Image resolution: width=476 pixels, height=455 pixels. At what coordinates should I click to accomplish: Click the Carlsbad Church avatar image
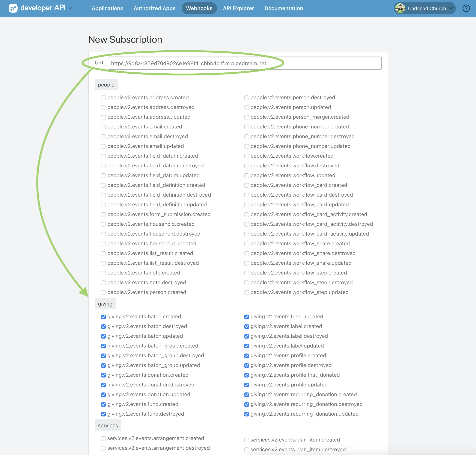(x=400, y=8)
